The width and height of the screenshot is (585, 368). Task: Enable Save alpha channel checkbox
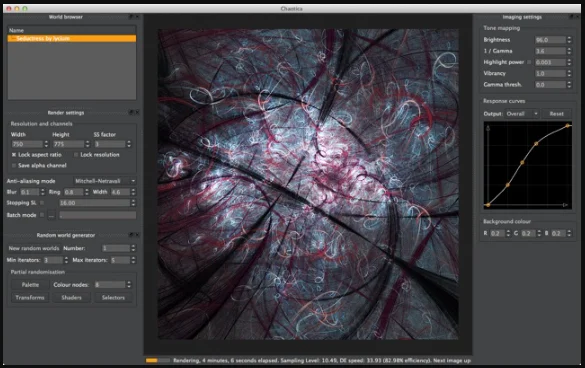(14, 165)
